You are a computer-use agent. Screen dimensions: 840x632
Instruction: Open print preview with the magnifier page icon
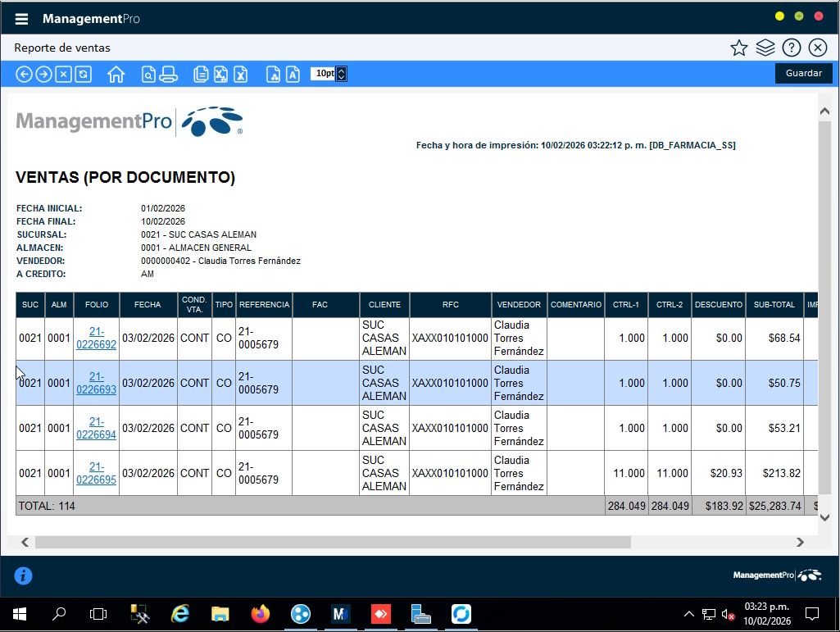148,75
